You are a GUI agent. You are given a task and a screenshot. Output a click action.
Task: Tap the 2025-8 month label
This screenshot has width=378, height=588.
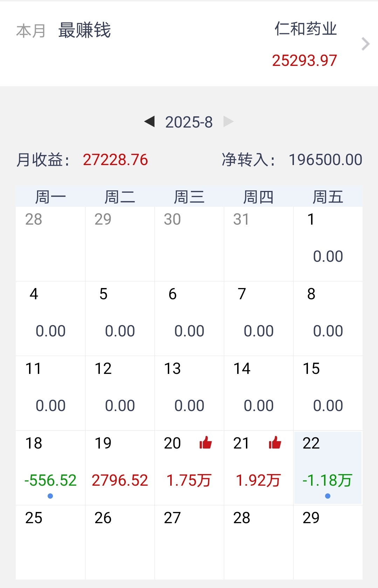pyautogui.click(x=189, y=122)
